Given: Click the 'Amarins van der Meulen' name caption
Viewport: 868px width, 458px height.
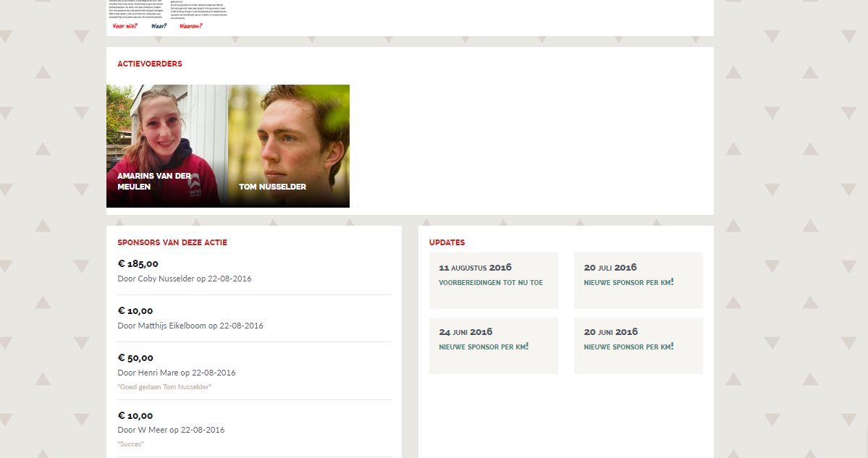Looking at the screenshot, I should [154, 182].
